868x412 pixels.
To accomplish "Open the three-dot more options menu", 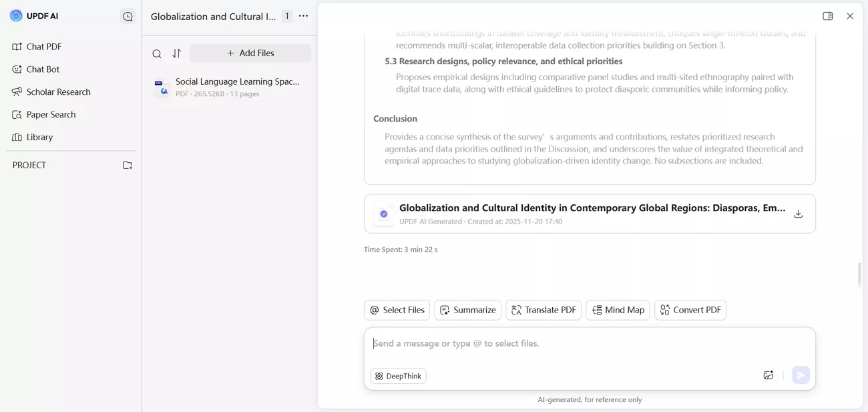I will tap(304, 16).
